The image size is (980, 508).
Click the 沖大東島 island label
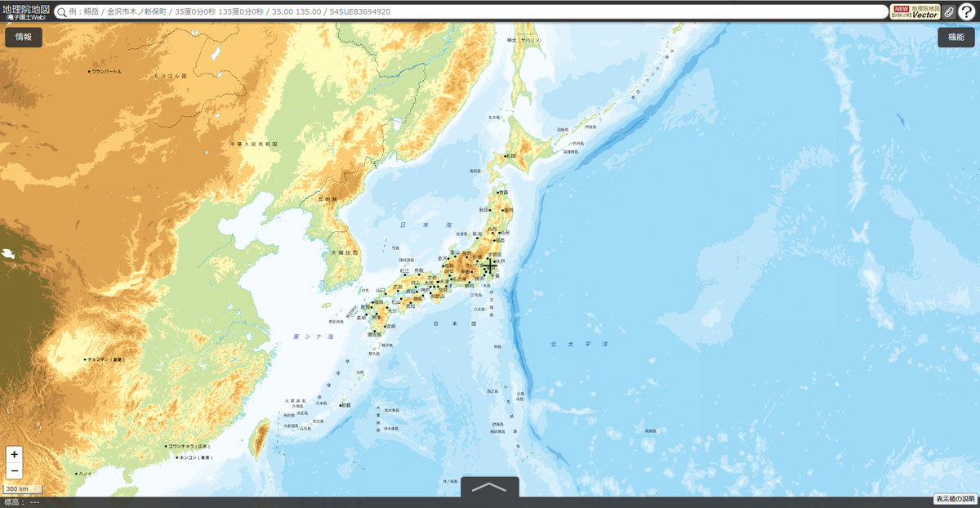390,428
